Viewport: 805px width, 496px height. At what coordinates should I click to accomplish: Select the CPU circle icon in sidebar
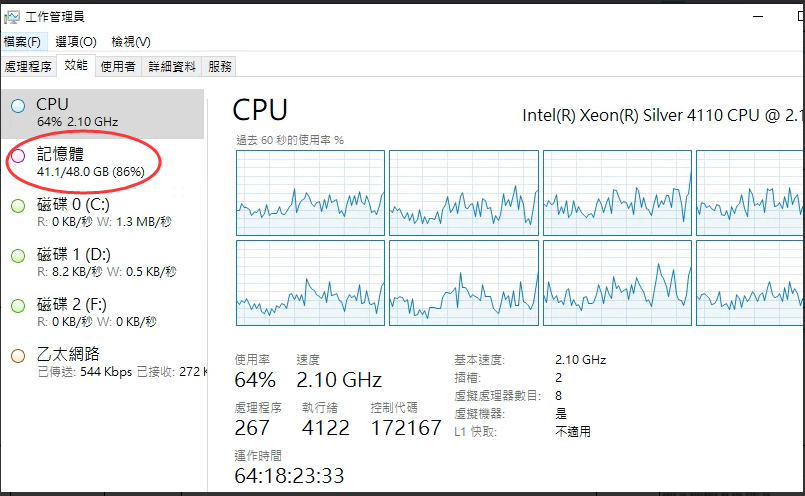pyautogui.click(x=18, y=106)
